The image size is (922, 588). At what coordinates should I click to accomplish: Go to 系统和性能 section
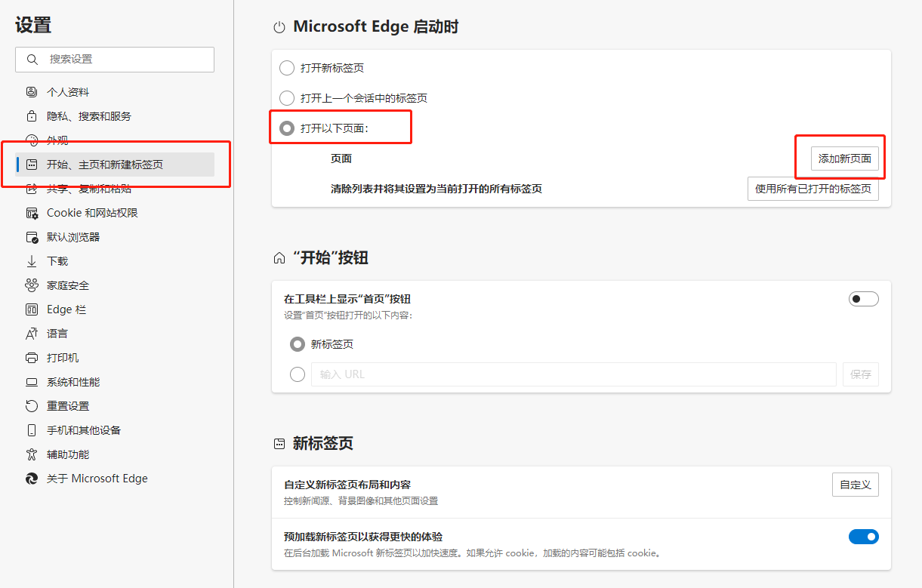[115, 382]
